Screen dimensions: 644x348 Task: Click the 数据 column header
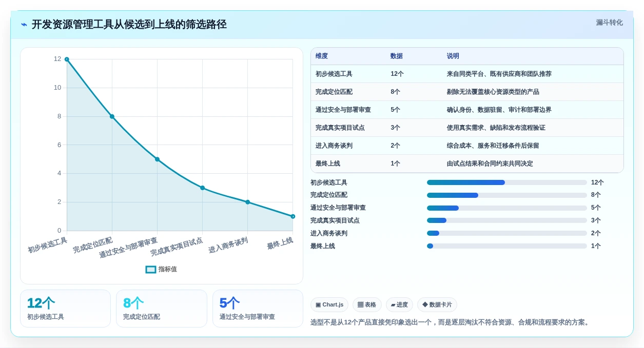click(397, 56)
